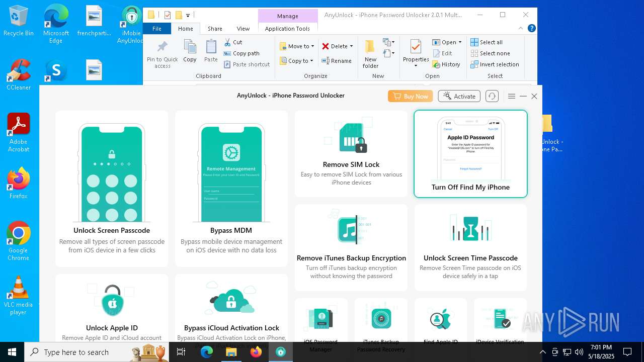Open File Explorer from taskbar
Viewport: 644px width, 362px height.
pos(231,352)
